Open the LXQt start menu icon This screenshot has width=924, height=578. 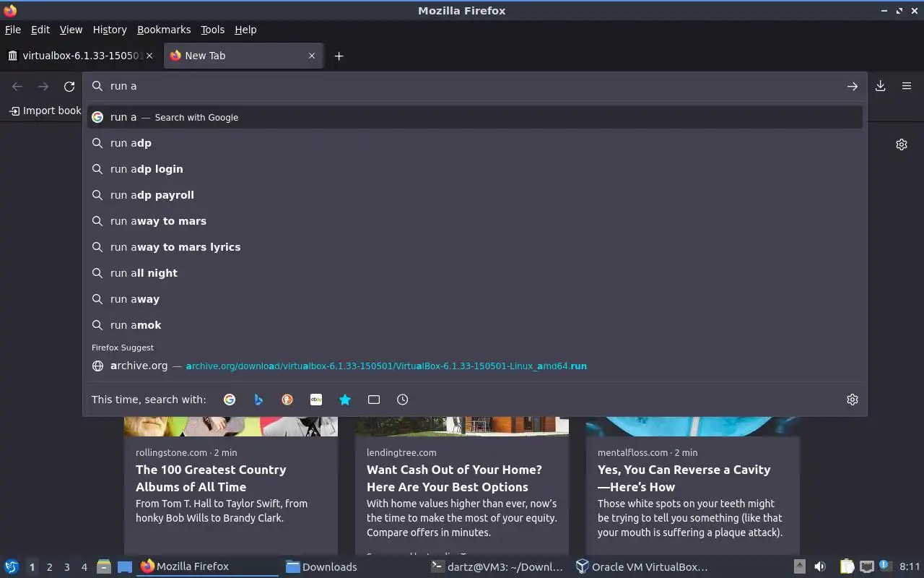(12, 567)
